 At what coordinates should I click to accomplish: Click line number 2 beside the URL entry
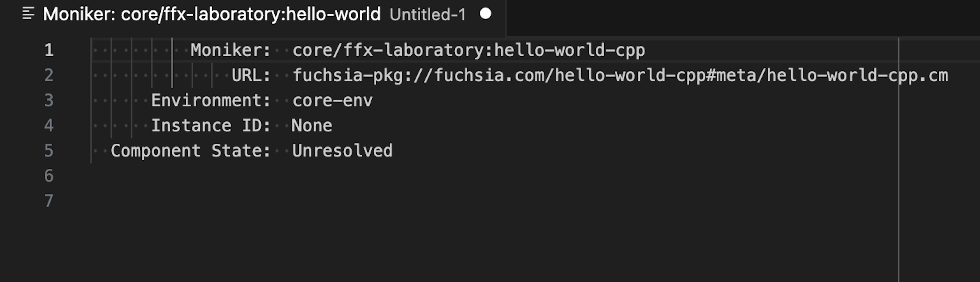[x=49, y=75]
